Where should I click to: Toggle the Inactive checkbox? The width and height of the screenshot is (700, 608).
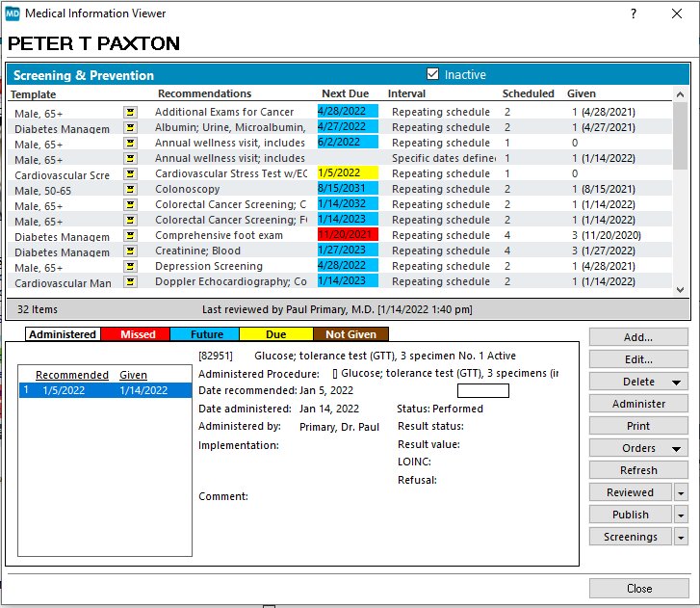pos(433,74)
